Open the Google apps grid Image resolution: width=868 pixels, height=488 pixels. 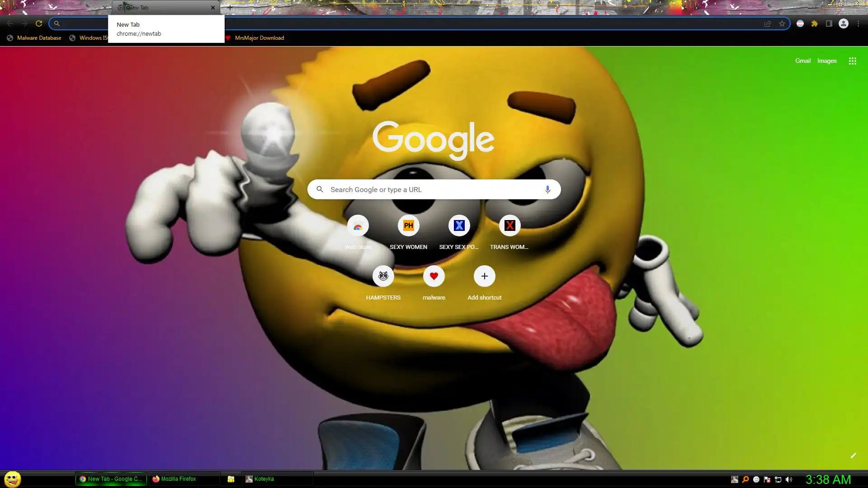[852, 61]
